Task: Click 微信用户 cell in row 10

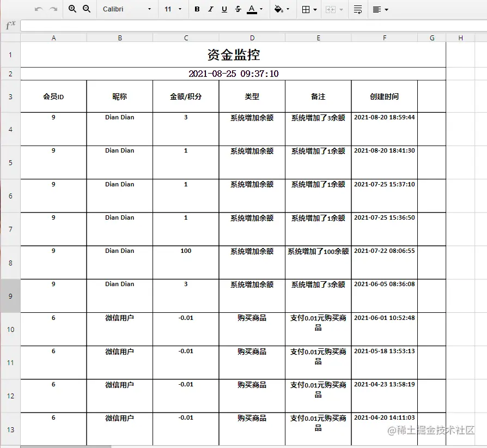Action: point(120,329)
